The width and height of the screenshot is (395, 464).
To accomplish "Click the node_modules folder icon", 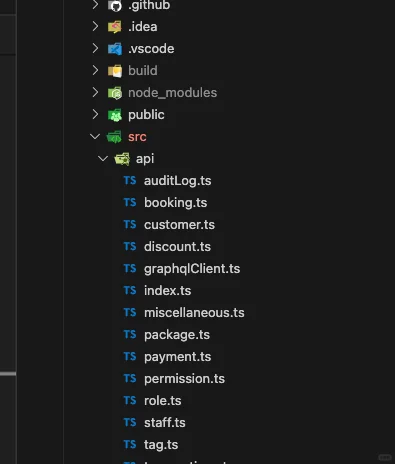I will point(115,93).
